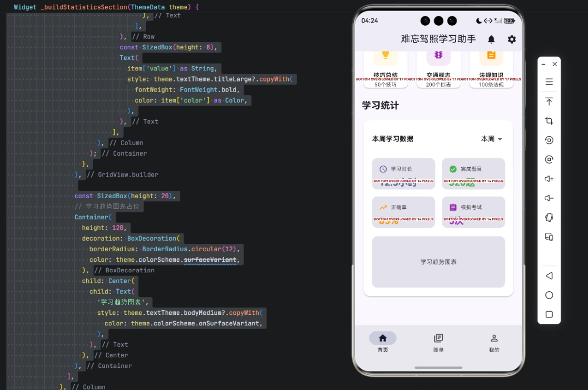Rotate the emulator device
The image size is (588, 390).
(549, 217)
